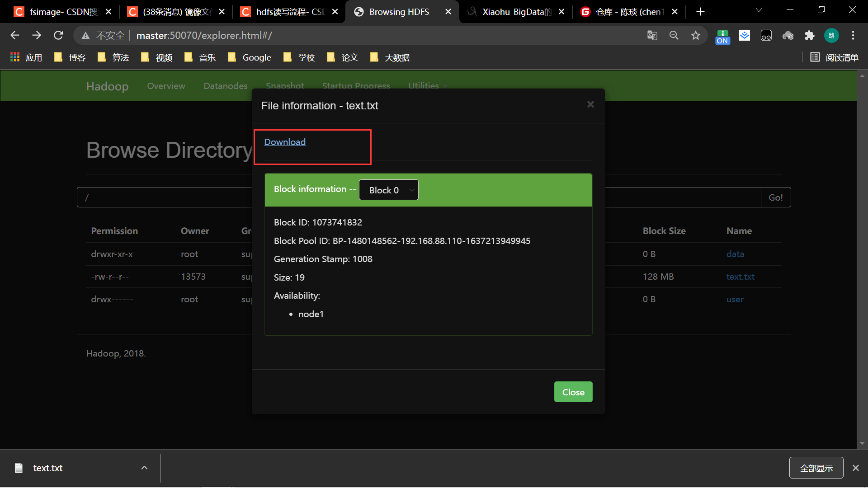Dismiss the File information dialog with X
The image size is (868, 488).
[590, 104]
